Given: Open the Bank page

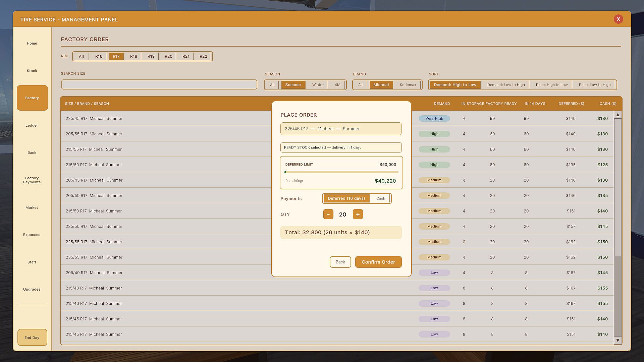Looking at the screenshot, I should pyautogui.click(x=32, y=153).
